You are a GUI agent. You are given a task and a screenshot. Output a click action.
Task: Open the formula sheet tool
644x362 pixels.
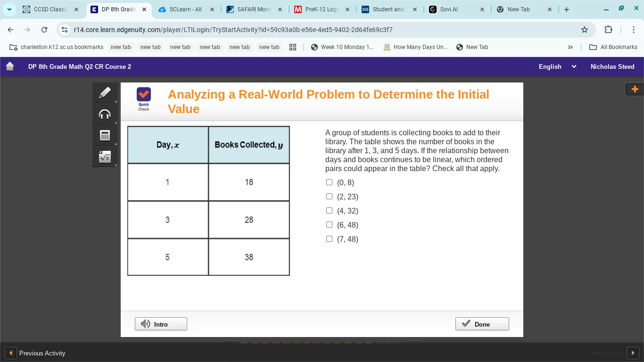(x=105, y=156)
